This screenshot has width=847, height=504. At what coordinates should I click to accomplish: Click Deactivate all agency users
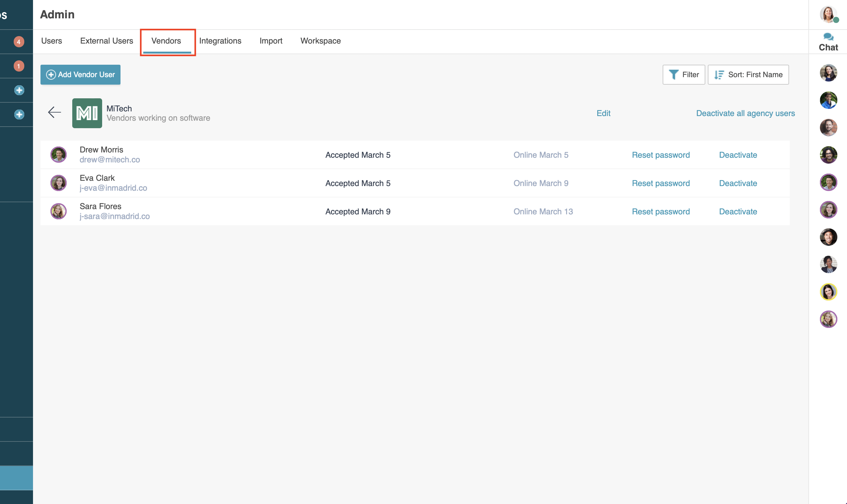[746, 114]
